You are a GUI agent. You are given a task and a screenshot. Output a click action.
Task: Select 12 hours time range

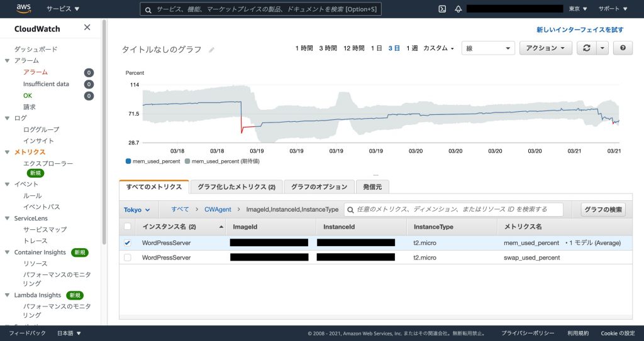tap(353, 48)
